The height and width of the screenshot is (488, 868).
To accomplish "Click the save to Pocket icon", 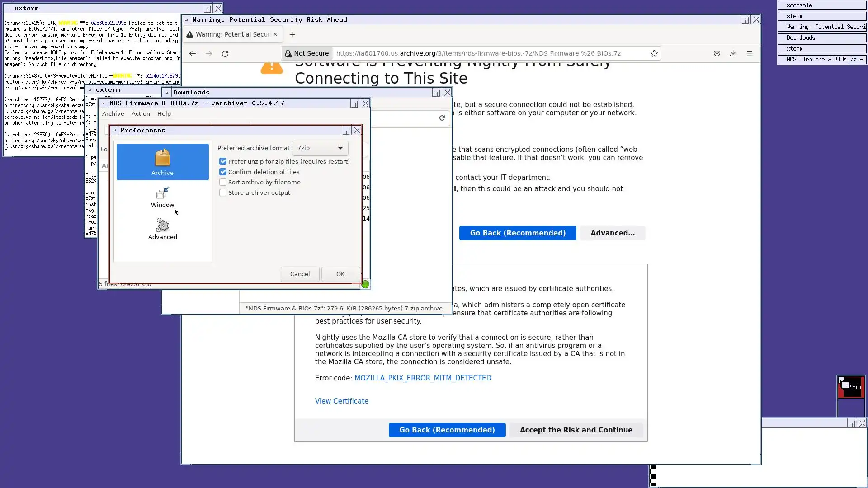I will pos(717,53).
